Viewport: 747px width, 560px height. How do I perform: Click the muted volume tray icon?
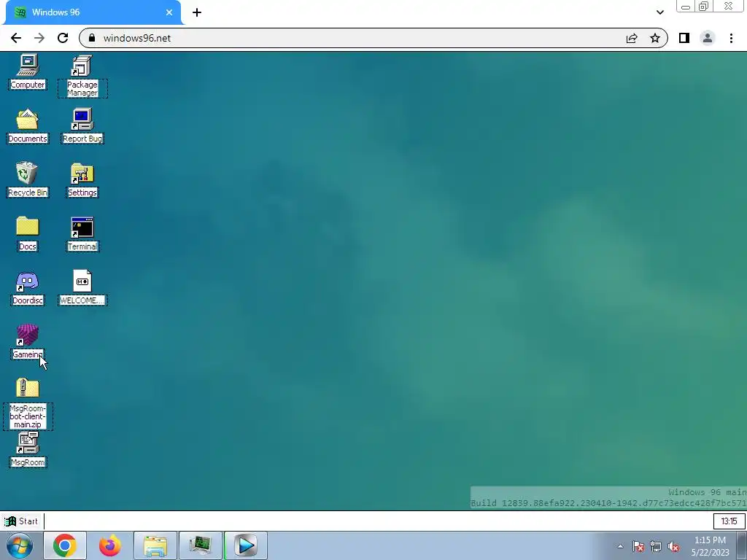coord(673,546)
